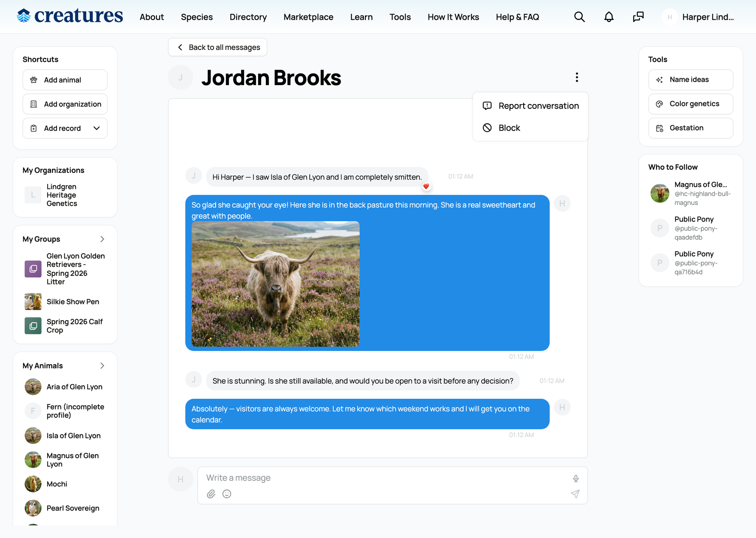Open the Gestation tool
Screen dimensions: 756x538
pyautogui.click(x=691, y=128)
